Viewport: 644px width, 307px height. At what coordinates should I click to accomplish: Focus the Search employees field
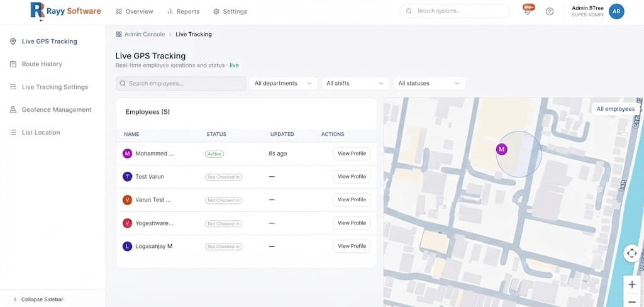tap(180, 84)
